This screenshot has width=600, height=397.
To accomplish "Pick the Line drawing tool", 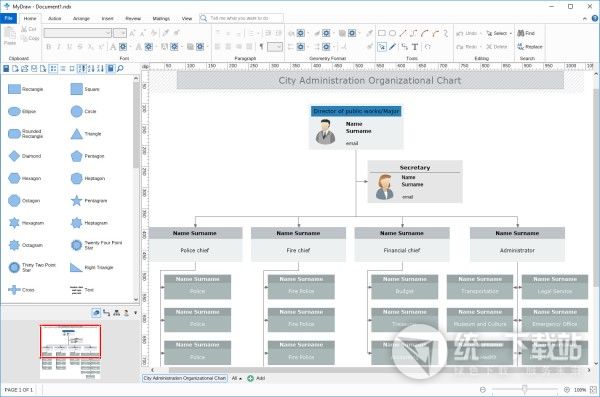I will coord(403,33).
